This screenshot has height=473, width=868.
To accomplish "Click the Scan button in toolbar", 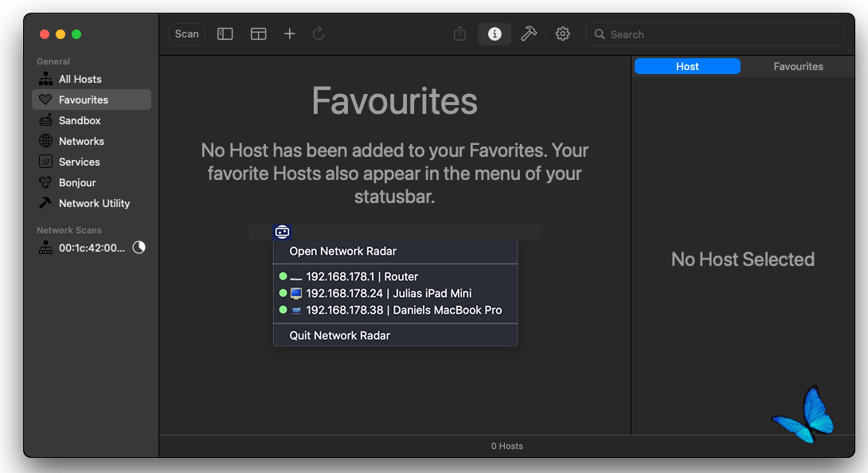I will click(187, 33).
